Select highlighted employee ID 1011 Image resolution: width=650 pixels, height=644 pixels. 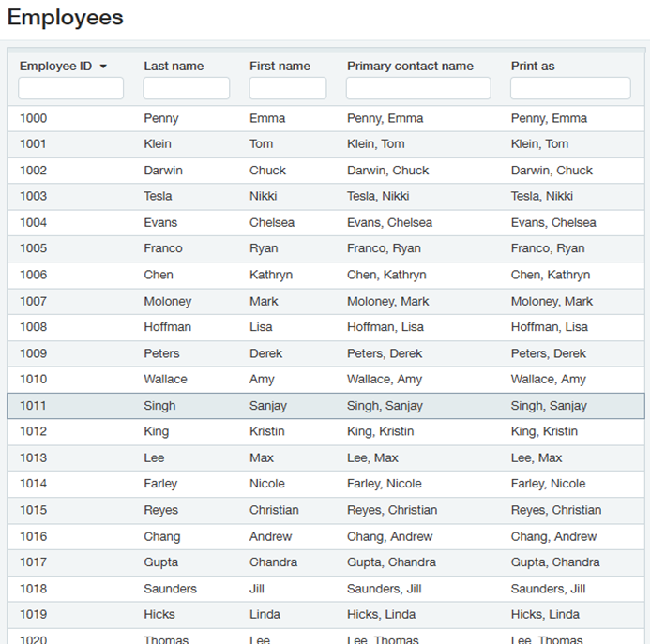(33, 406)
